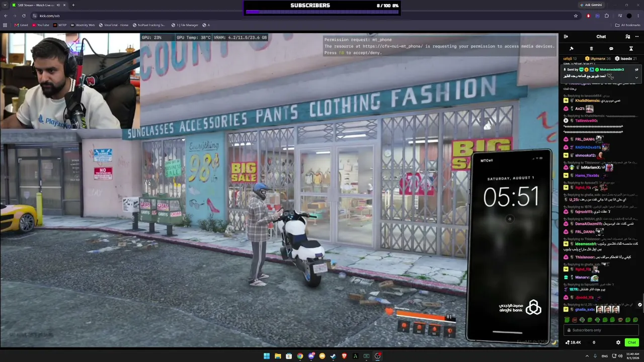Open the Gmail bookmark
This screenshot has height=362, width=644.
21,25
